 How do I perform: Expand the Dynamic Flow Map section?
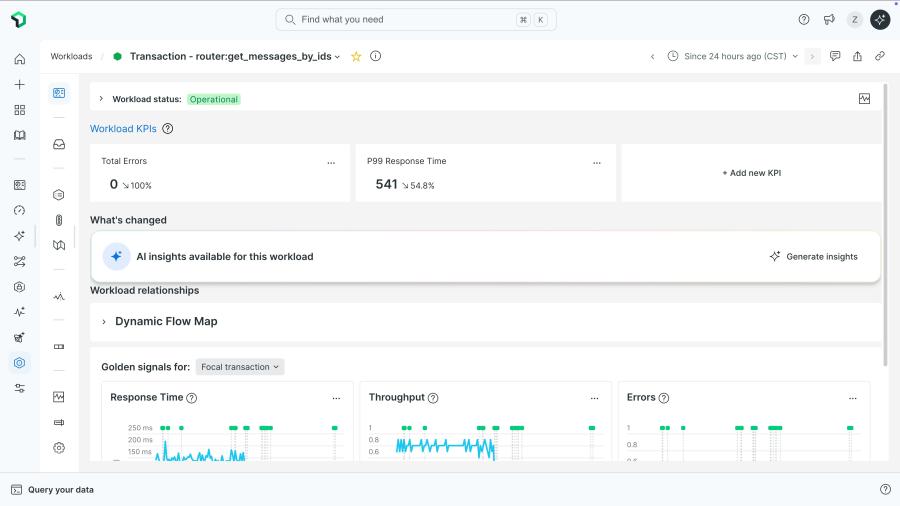pos(104,322)
